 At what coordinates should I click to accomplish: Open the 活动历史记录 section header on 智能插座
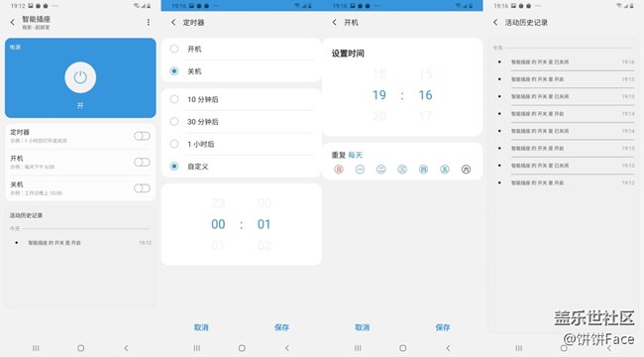click(27, 215)
